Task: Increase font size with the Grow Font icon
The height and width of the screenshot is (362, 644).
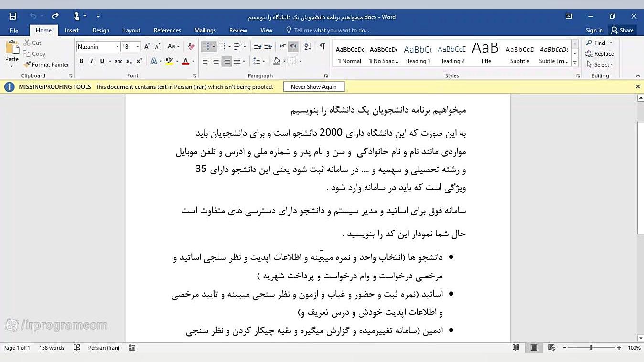Action: coord(147,46)
